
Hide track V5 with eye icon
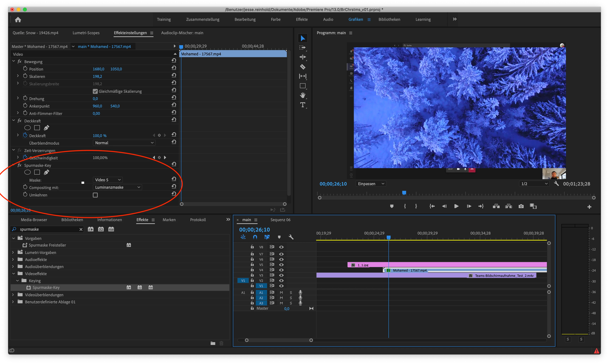(x=281, y=265)
